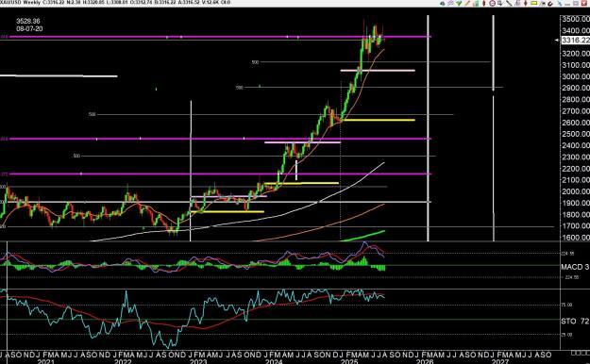Click the 3500.00 price axis label
Image resolution: width=590 pixels, height=364 pixels.
pos(576,19)
